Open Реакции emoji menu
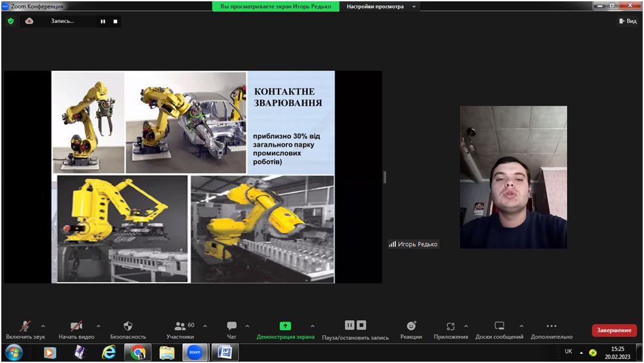 click(411, 330)
